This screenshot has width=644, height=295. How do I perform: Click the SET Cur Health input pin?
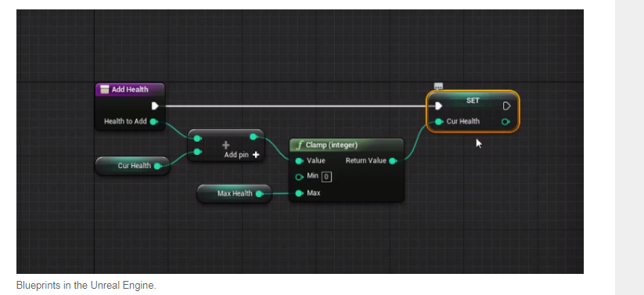tap(439, 121)
